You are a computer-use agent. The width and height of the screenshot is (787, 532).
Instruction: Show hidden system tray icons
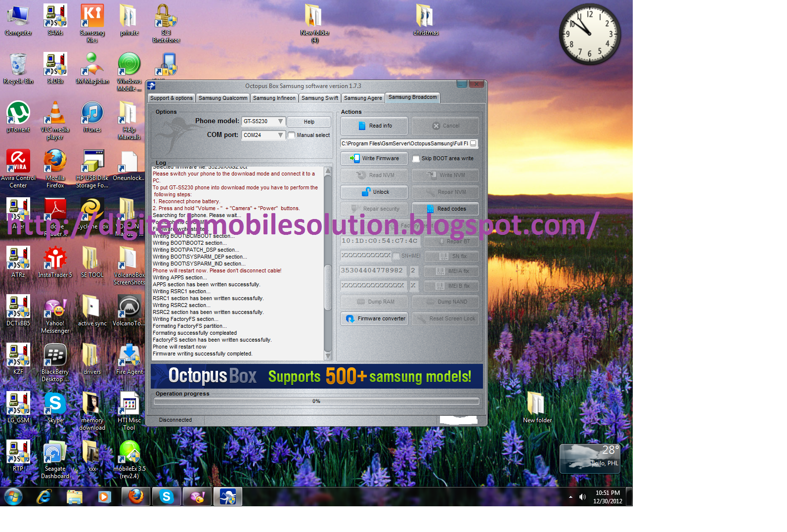coord(570,497)
